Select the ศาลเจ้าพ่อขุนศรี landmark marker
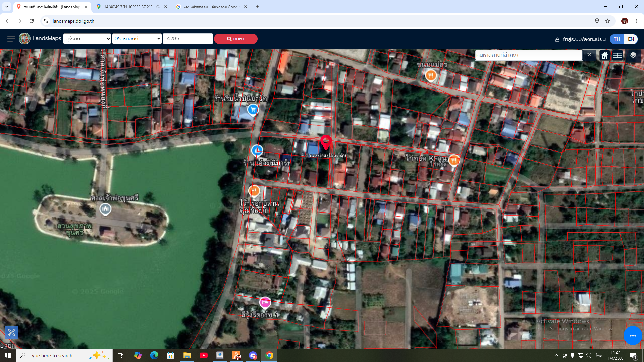Viewport: 644px width, 362px height. pos(105,209)
